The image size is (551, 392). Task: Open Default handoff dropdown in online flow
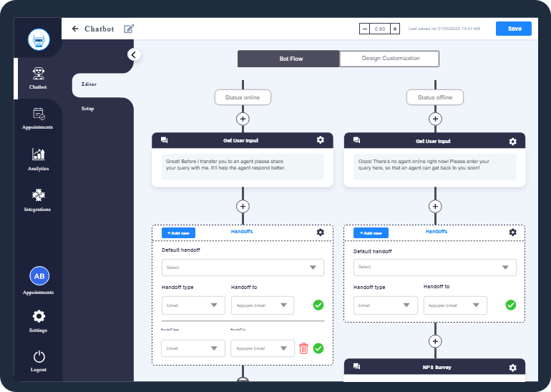[x=243, y=268]
